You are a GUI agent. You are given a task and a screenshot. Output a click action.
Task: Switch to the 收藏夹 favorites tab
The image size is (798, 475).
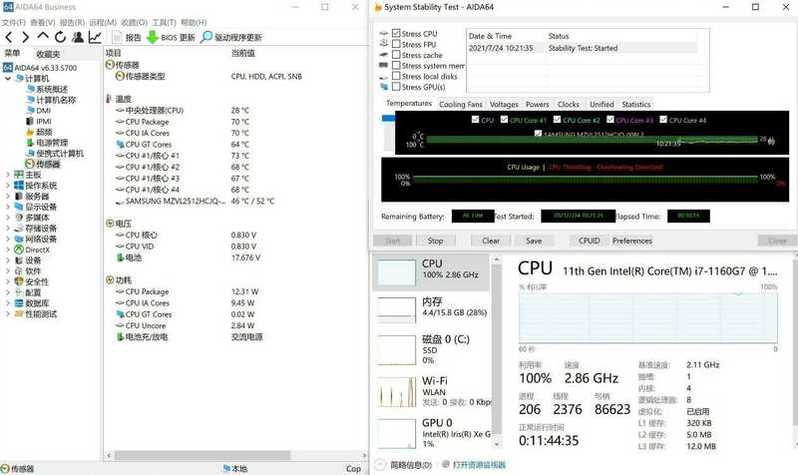[x=48, y=54]
